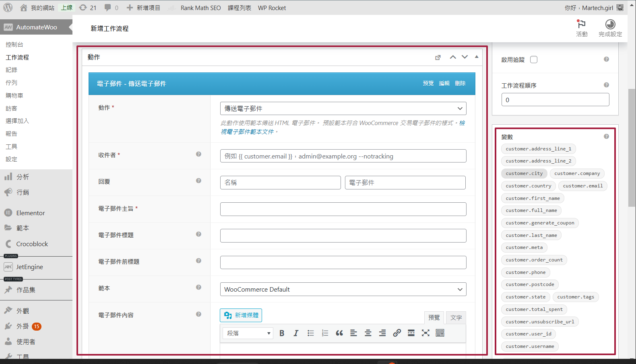Screen dimensions: 636x364
Task: Move 動作 panel up arrow
Action: point(453,57)
